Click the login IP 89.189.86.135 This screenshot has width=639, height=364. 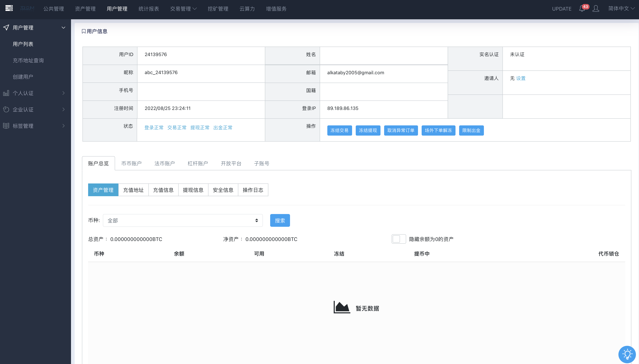click(343, 108)
